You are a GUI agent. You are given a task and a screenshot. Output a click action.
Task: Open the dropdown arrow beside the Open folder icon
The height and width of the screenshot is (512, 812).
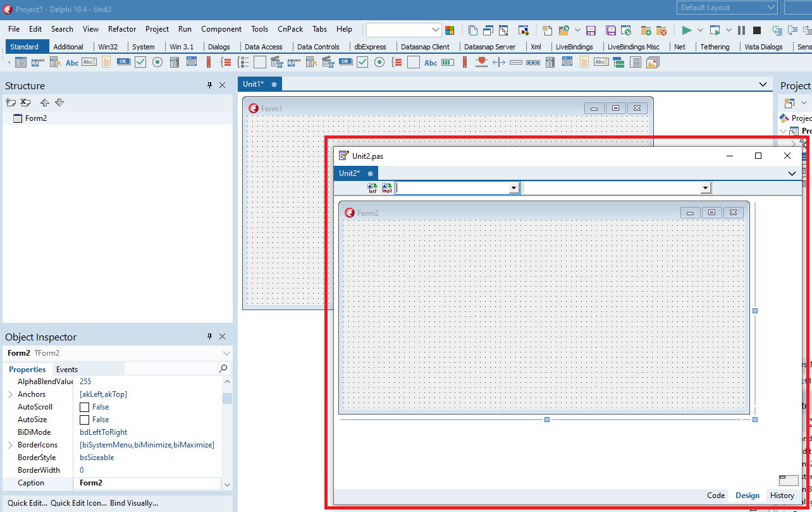(x=577, y=30)
